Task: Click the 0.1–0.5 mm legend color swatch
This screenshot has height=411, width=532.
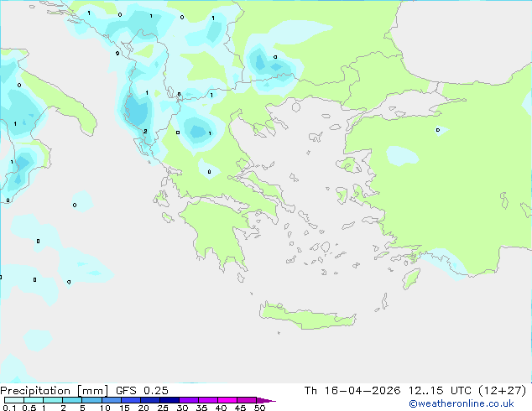Action: 14,400
